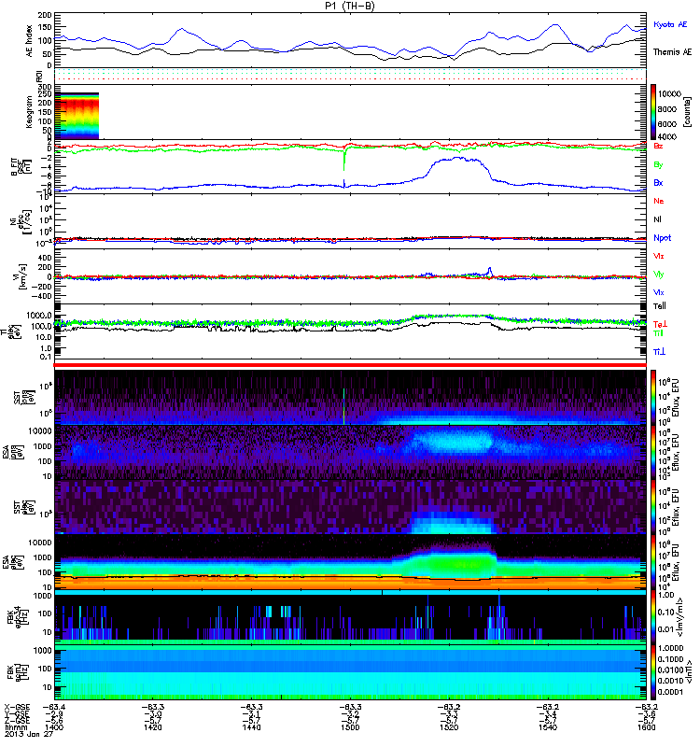
Task: Click the Keogram axis title
Action: click(30, 112)
